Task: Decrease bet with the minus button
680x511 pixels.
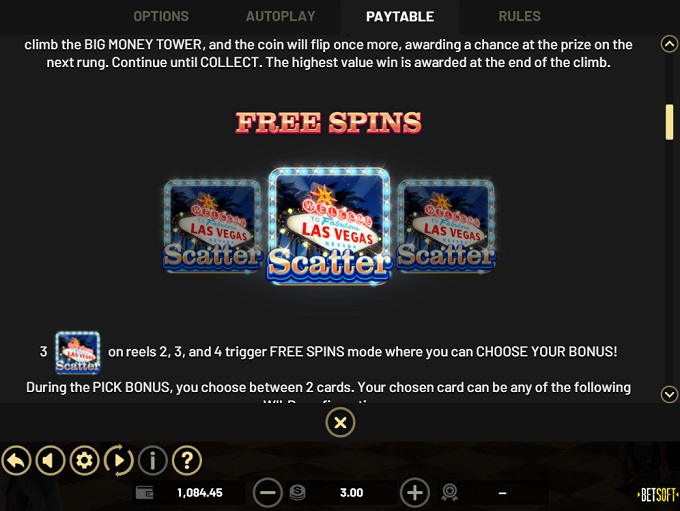Action: click(x=268, y=492)
